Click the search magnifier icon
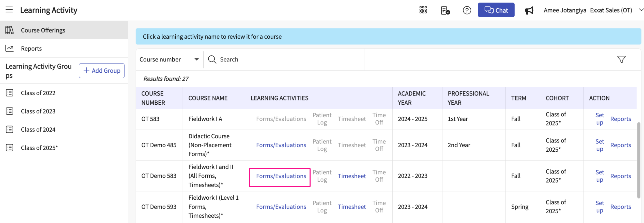Viewport: 644px width, 223px height. point(212,59)
